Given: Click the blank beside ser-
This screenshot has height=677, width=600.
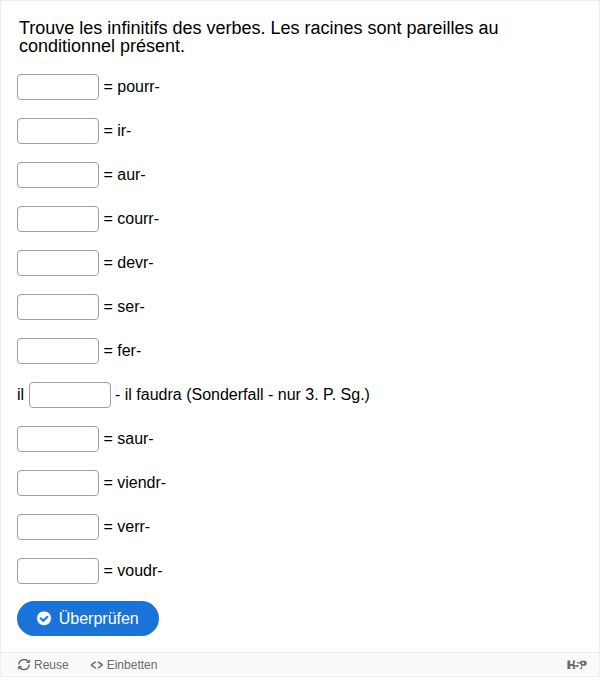Looking at the screenshot, I should coord(58,307).
